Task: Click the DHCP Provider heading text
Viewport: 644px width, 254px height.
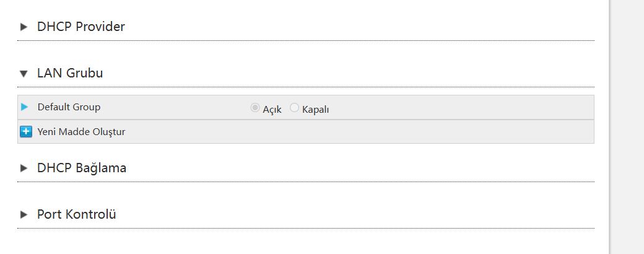Action: [x=80, y=27]
